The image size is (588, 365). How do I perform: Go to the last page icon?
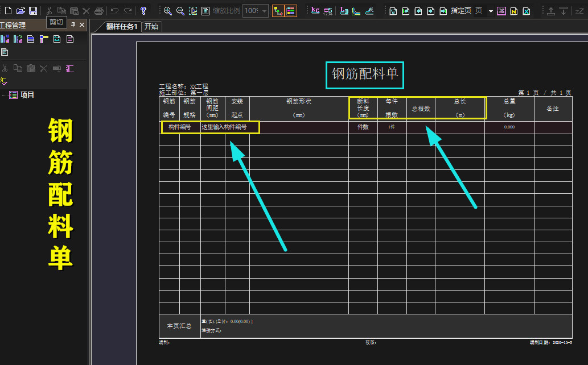point(443,11)
